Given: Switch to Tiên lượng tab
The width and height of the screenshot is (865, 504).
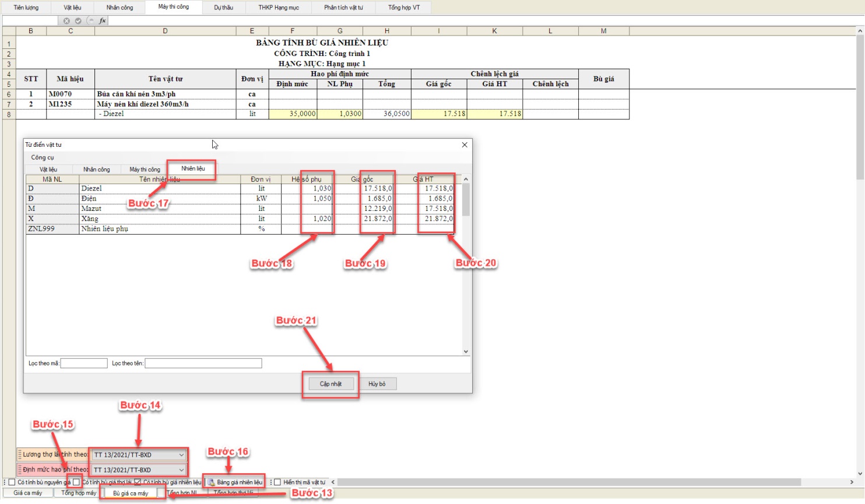Looking at the screenshot, I should tap(26, 8).
